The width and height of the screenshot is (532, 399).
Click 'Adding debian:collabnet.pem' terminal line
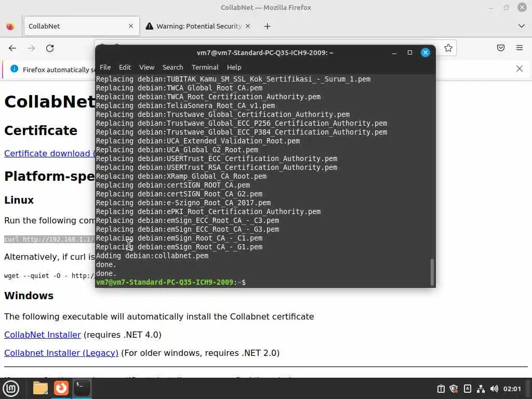tap(152, 256)
